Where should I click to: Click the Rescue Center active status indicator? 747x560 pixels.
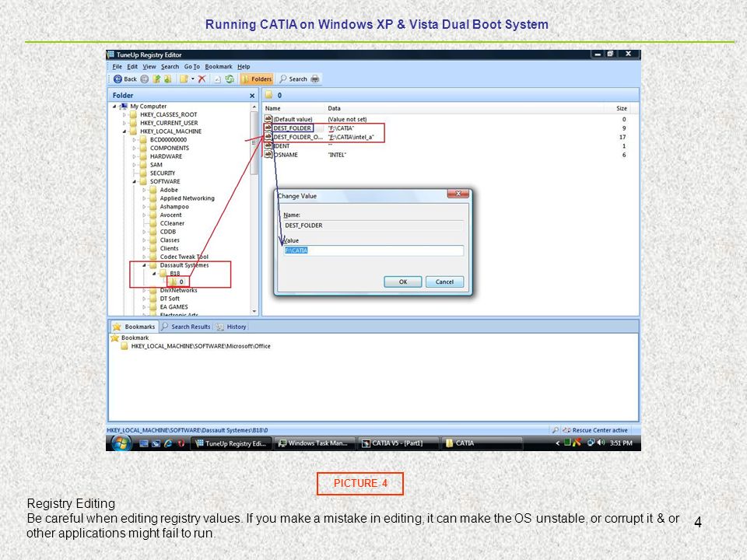pyautogui.click(x=595, y=430)
